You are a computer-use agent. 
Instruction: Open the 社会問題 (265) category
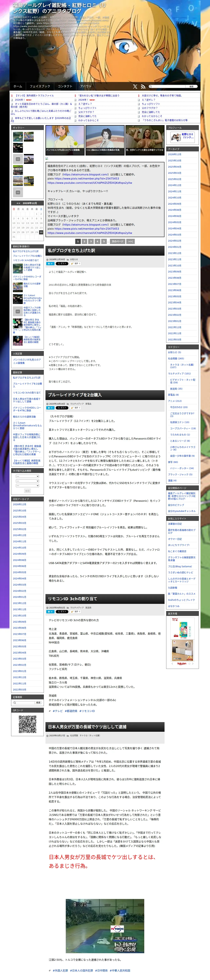coord(176,358)
